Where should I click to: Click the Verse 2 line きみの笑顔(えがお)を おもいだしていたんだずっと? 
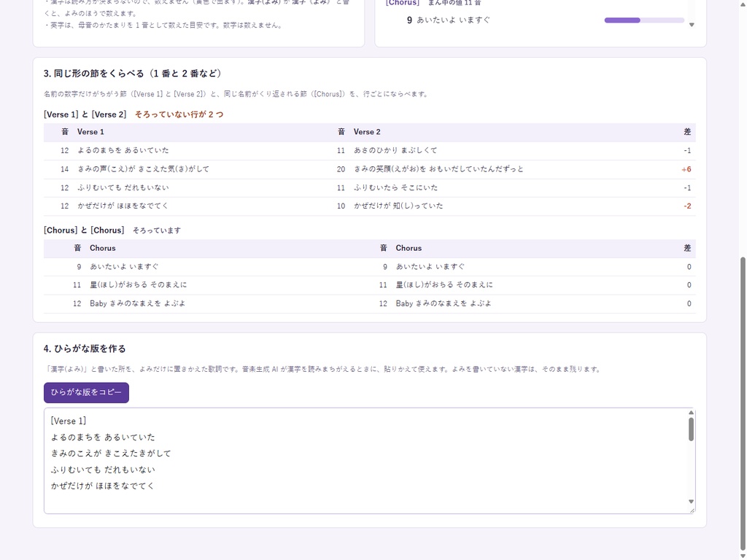pyautogui.click(x=438, y=169)
